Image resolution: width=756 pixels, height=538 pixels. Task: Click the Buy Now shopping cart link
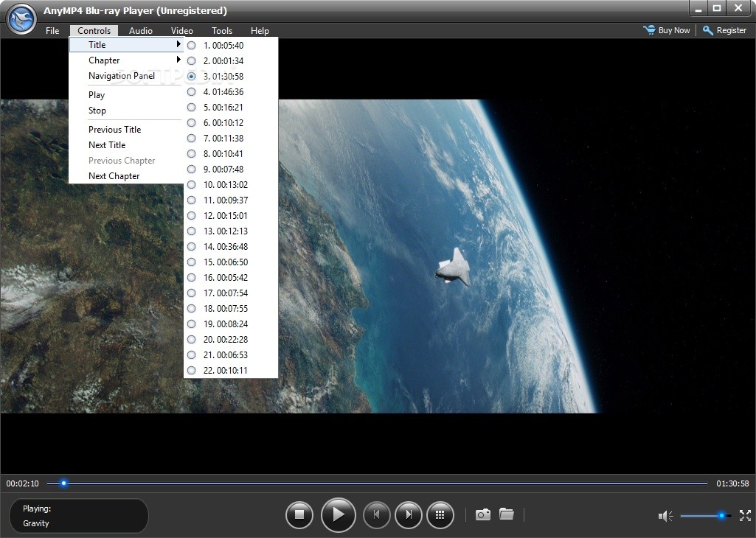[666, 30]
